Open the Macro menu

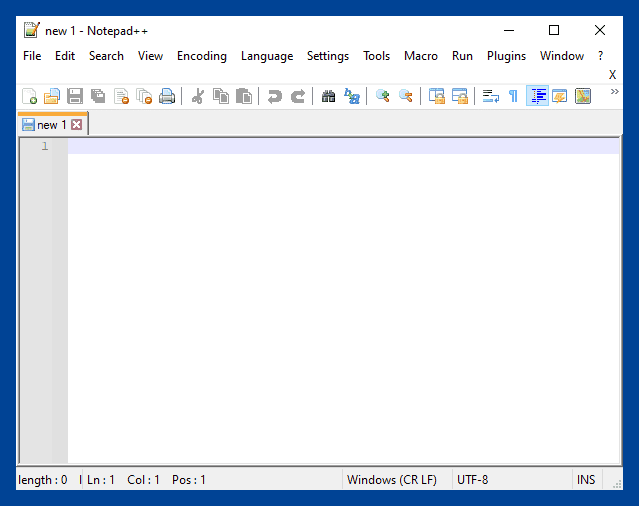[x=421, y=56]
